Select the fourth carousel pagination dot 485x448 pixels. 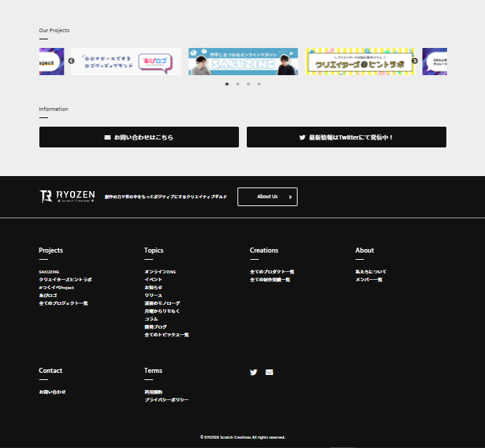[x=259, y=84]
